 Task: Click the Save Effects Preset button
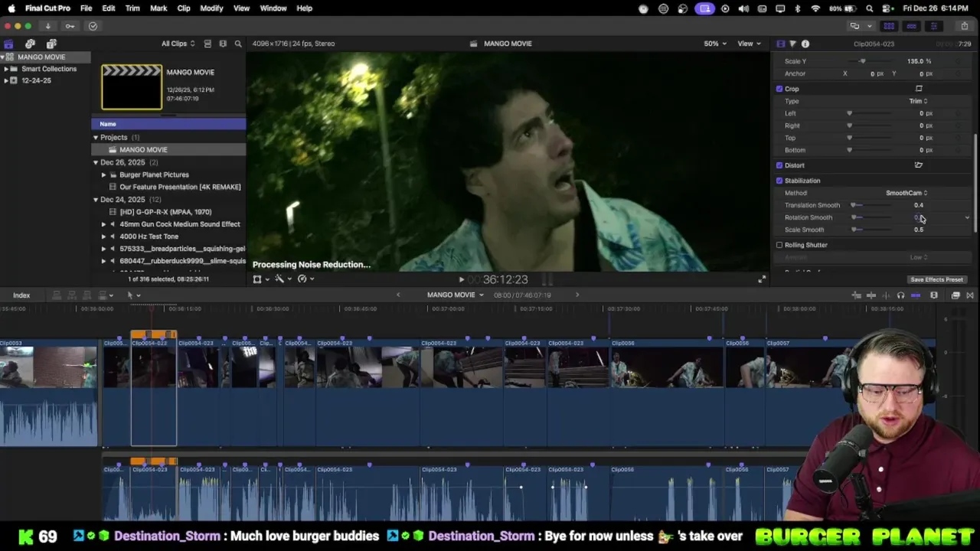tap(936, 279)
